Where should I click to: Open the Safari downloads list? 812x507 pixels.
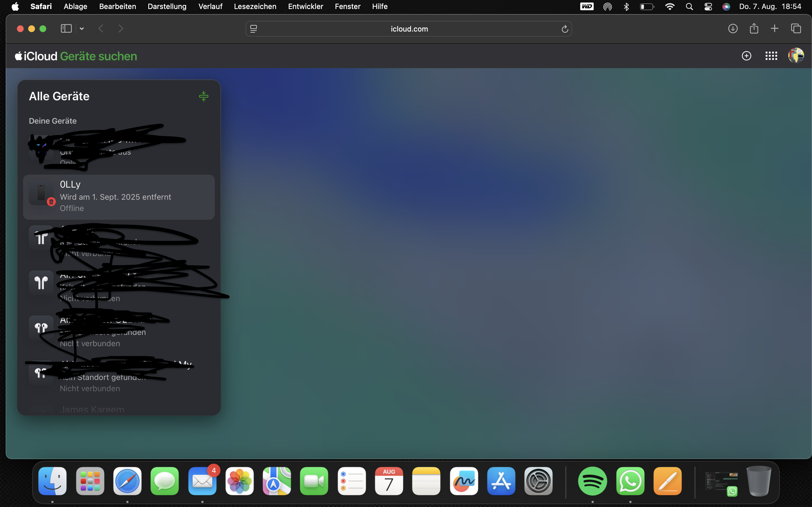click(x=733, y=29)
